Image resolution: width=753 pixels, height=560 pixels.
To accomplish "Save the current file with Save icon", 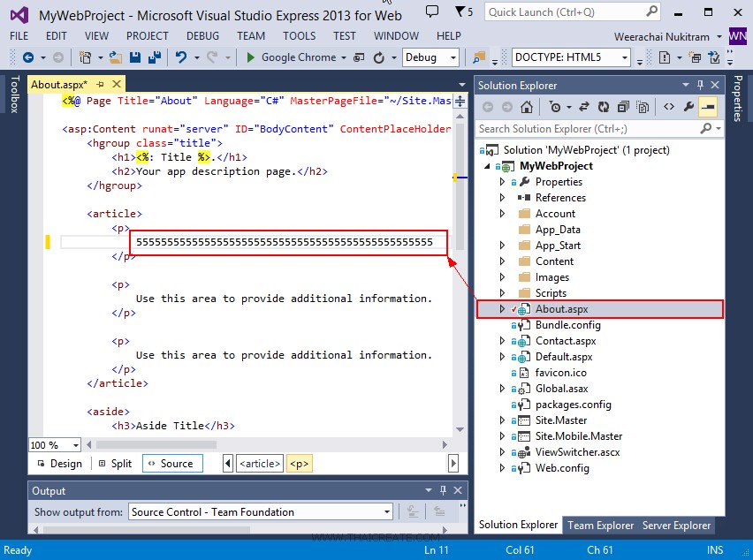I will click(135, 57).
